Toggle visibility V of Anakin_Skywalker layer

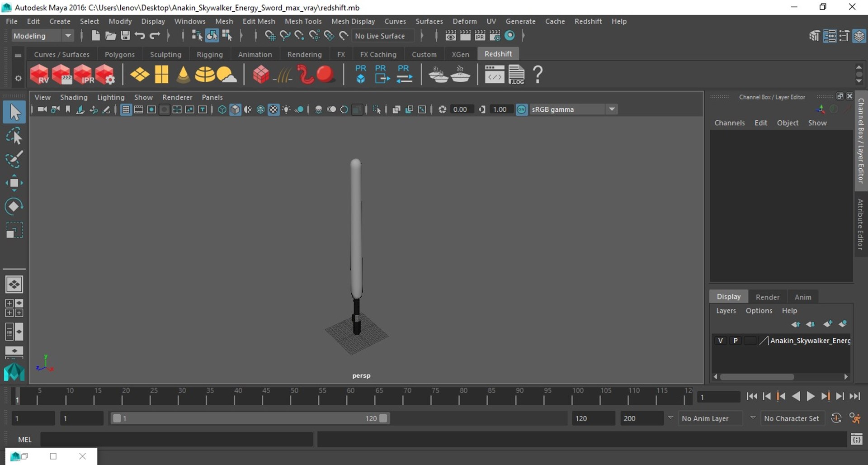click(x=720, y=341)
